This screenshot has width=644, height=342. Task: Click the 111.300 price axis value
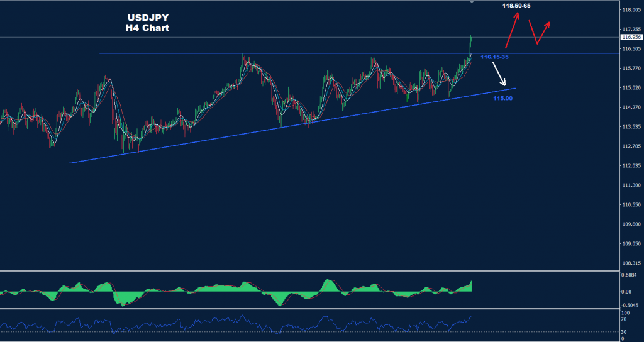pos(631,185)
